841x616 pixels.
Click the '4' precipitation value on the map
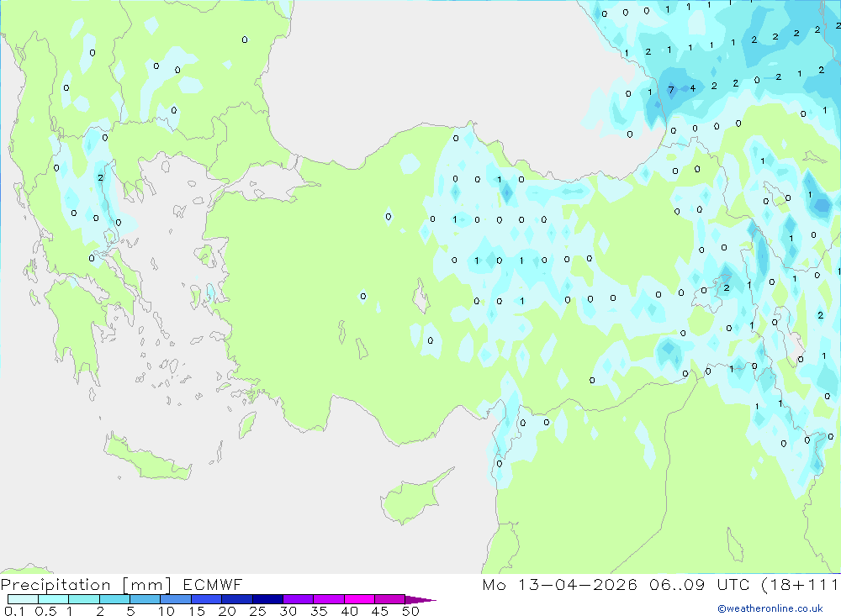[x=692, y=88]
